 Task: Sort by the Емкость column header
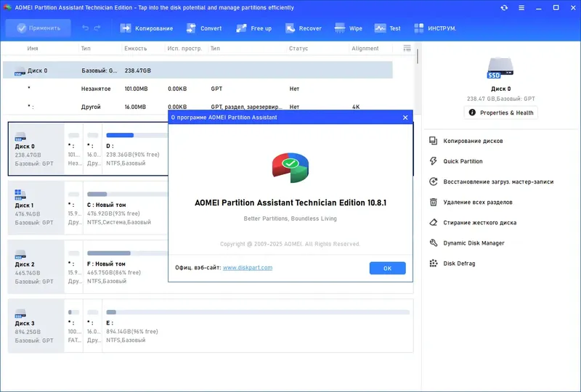[x=136, y=49]
